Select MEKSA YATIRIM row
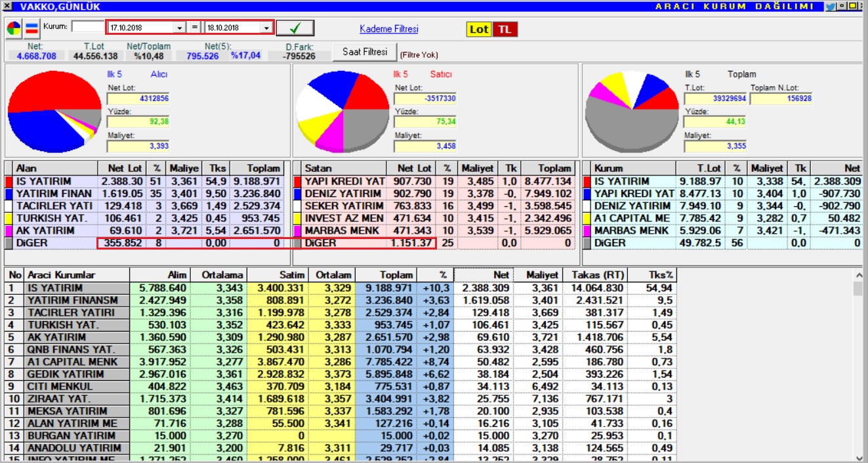The image size is (868, 463). click(x=340, y=411)
